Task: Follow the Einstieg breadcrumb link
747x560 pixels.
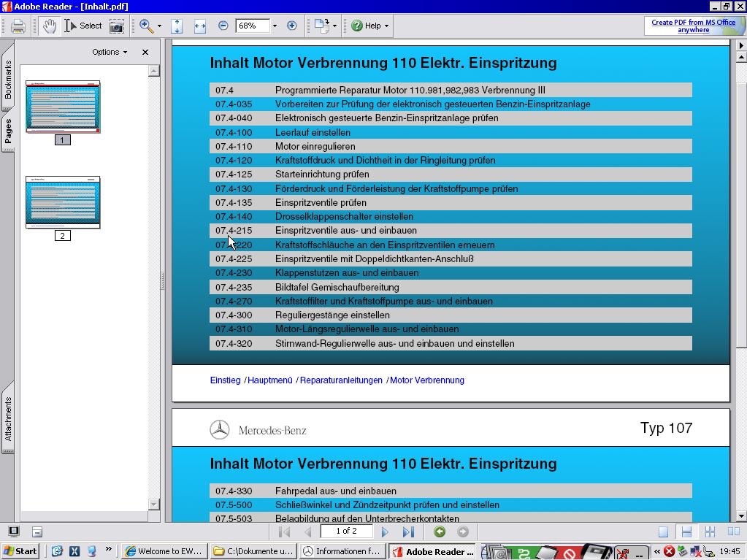Action: [226, 380]
